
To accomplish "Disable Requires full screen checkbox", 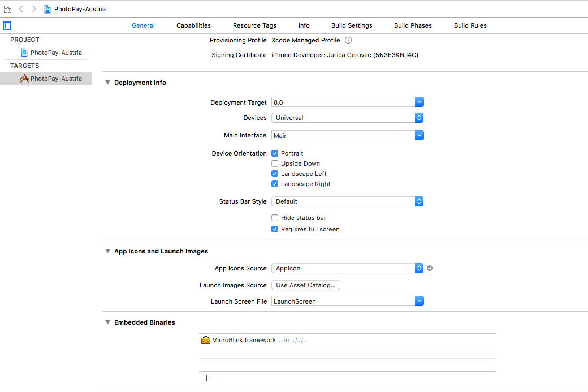I will click(x=275, y=229).
